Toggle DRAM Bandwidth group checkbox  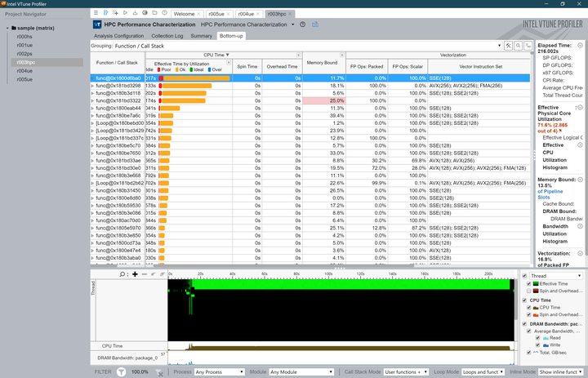pyautogui.click(x=524, y=324)
